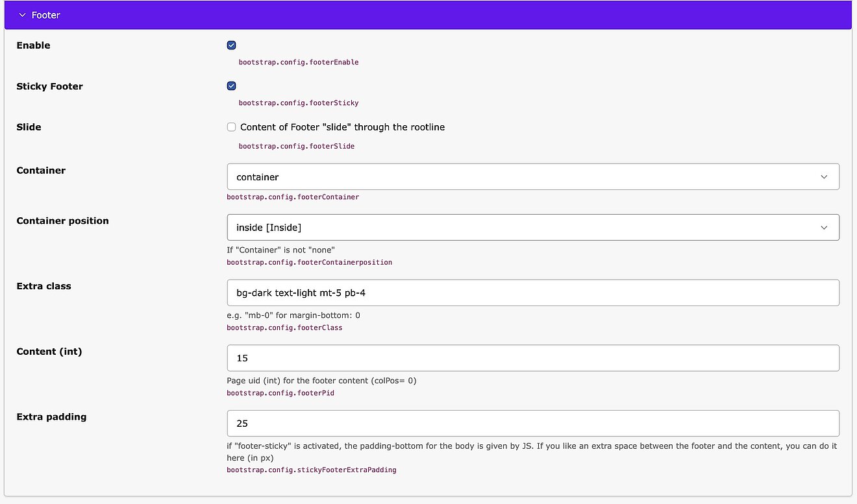Viewport: 857px width, 504px height.
Task: Focus the Extra class text field
Action: click(532, 293)
